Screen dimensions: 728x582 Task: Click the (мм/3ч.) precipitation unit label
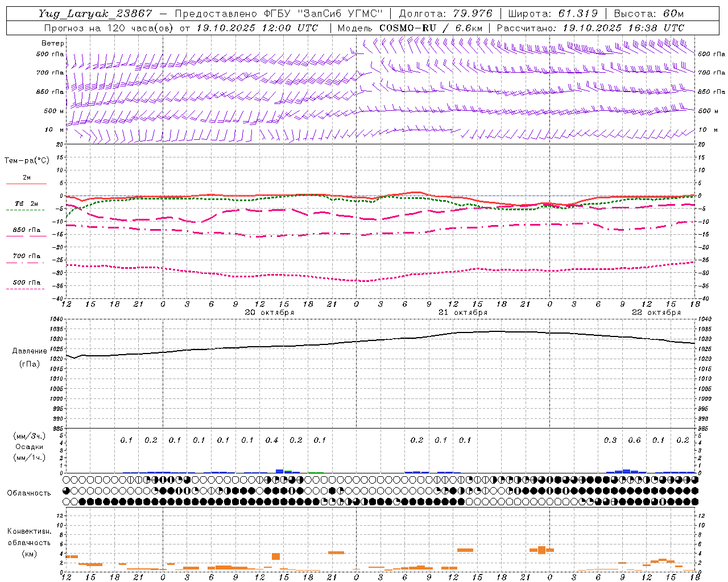coord(29,436)
